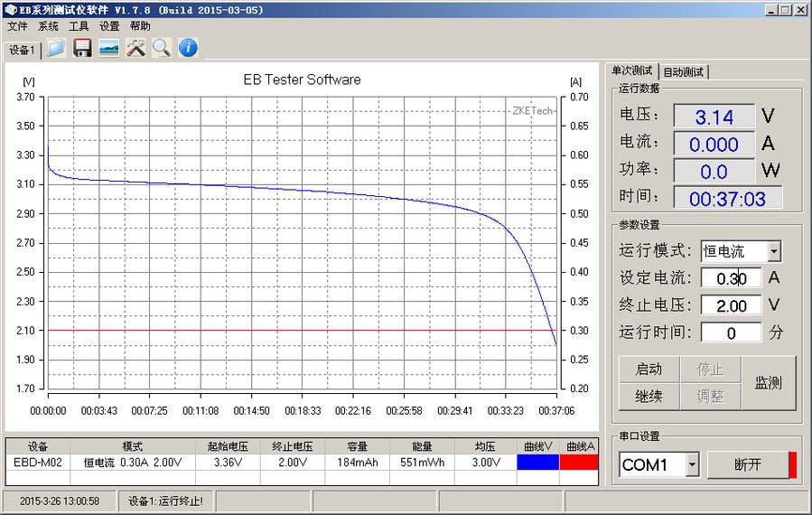
Task: Click the red COM port status indicator
Action: (793, 464)
